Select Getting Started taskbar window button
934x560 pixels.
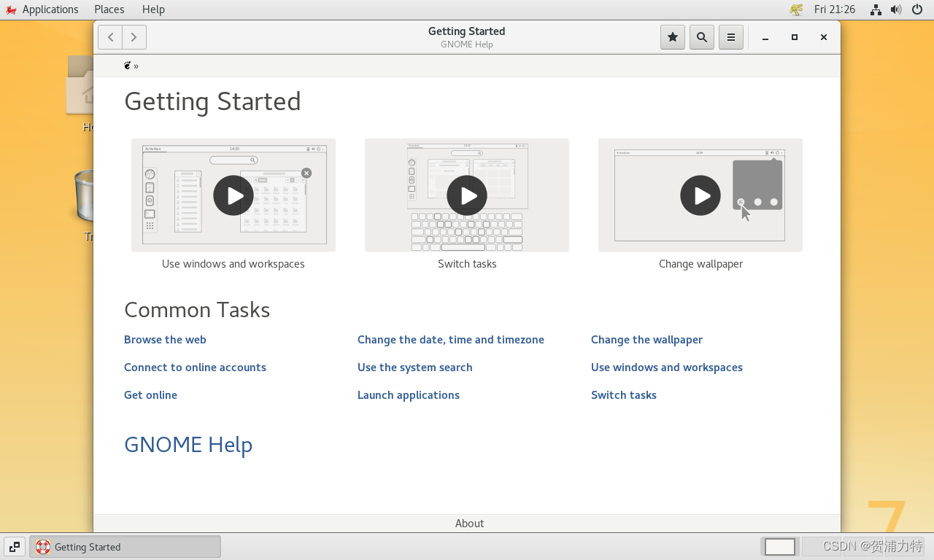point(125,547)
